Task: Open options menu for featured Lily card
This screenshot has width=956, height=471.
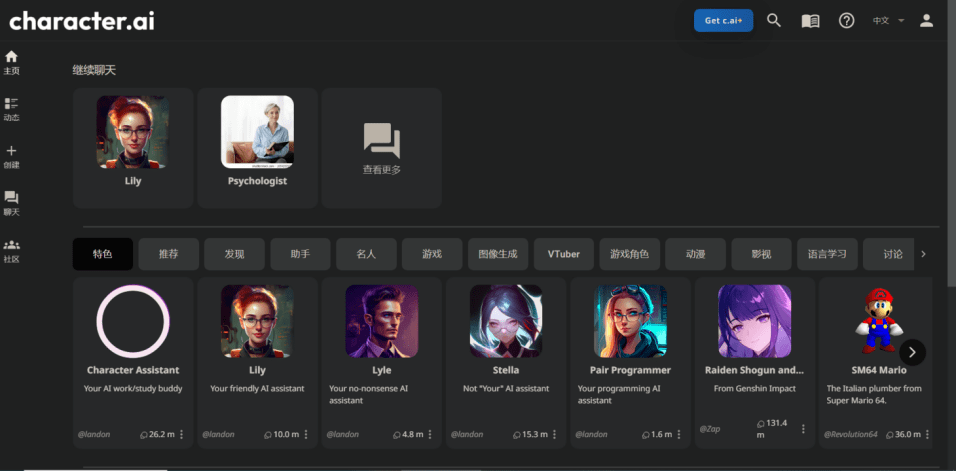Action: coord(306,434)
